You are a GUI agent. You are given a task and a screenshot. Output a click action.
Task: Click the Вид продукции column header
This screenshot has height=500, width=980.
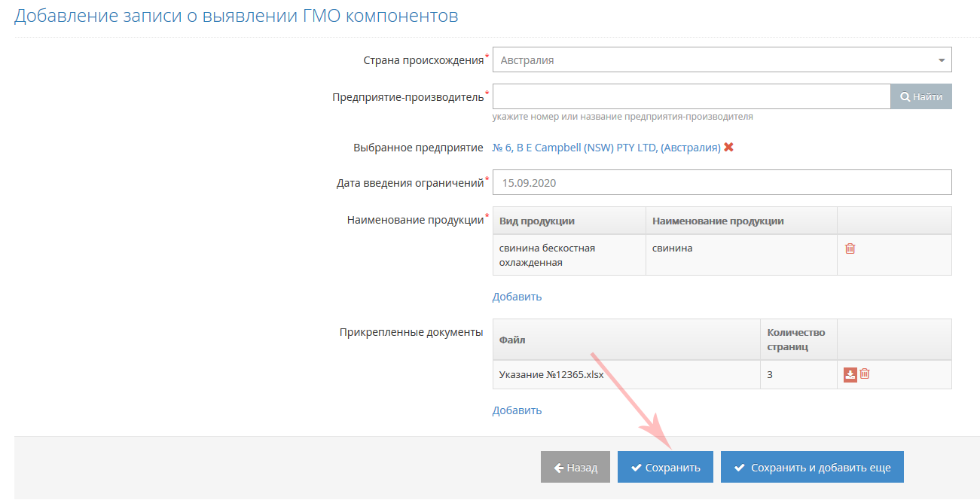[537, 221]
